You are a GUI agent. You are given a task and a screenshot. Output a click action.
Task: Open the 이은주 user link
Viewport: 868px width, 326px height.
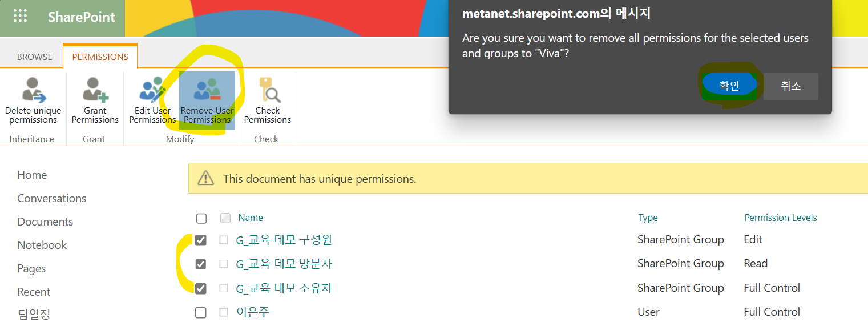tap(253, 312)
